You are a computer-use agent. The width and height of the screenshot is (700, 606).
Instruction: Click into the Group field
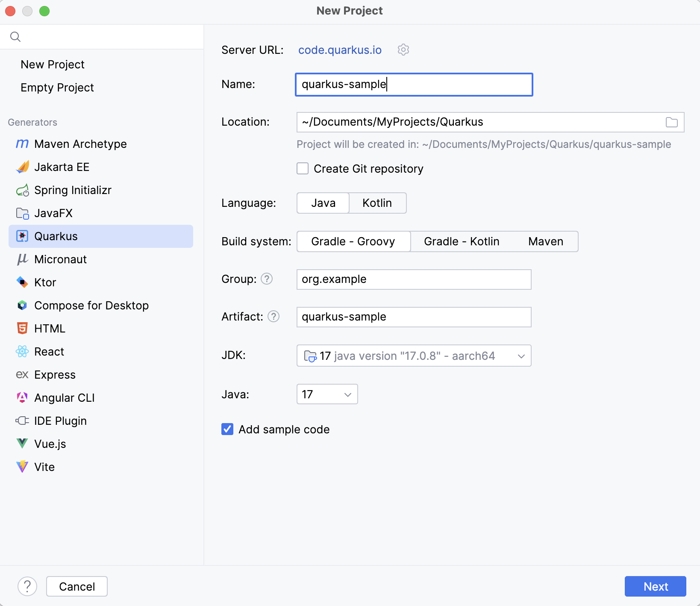click(x=414, y=279)
